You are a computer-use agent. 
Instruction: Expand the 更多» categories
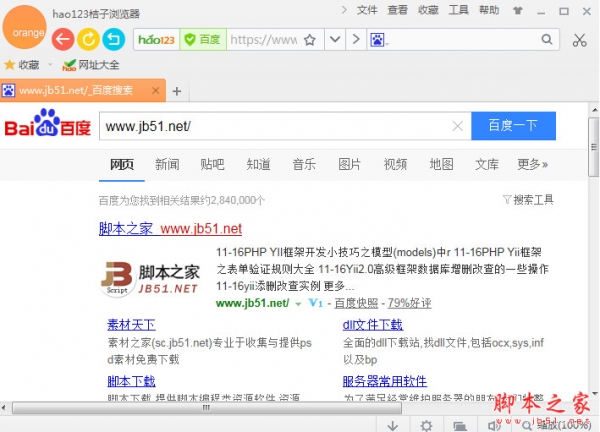pos(533,165)
